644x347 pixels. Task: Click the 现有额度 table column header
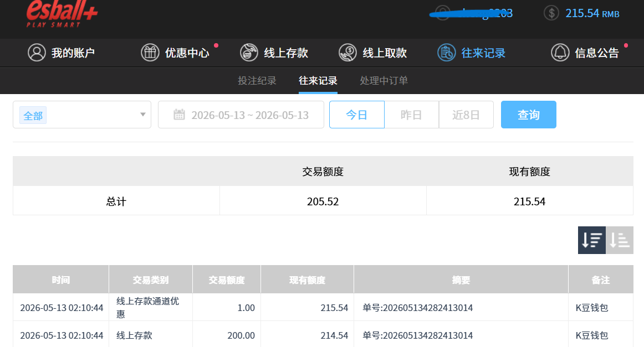(x=307, y=279)
